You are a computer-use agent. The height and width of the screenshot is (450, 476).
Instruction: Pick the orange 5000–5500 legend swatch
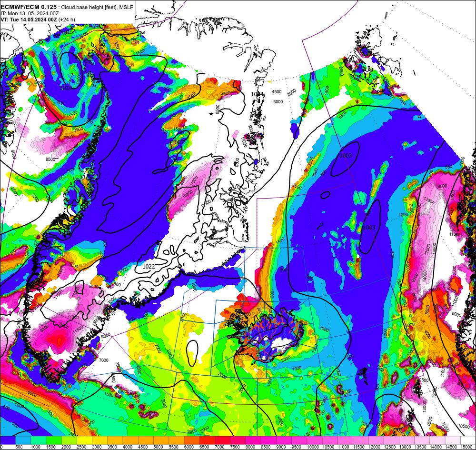click(161, 440)
